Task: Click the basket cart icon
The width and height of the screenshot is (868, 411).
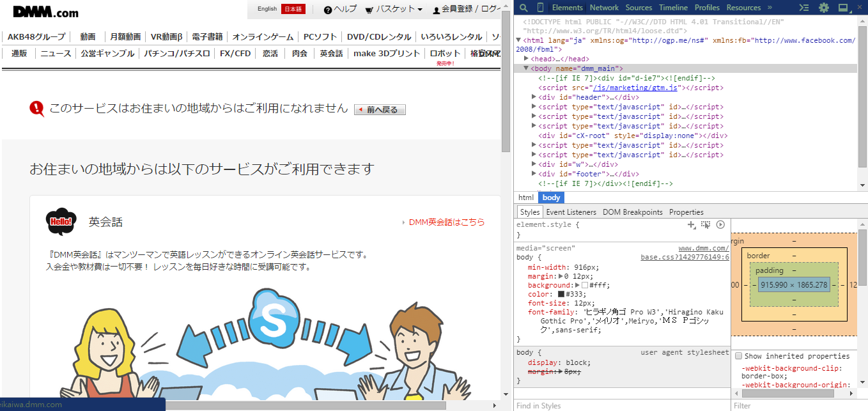Action: tap(369, 10)
